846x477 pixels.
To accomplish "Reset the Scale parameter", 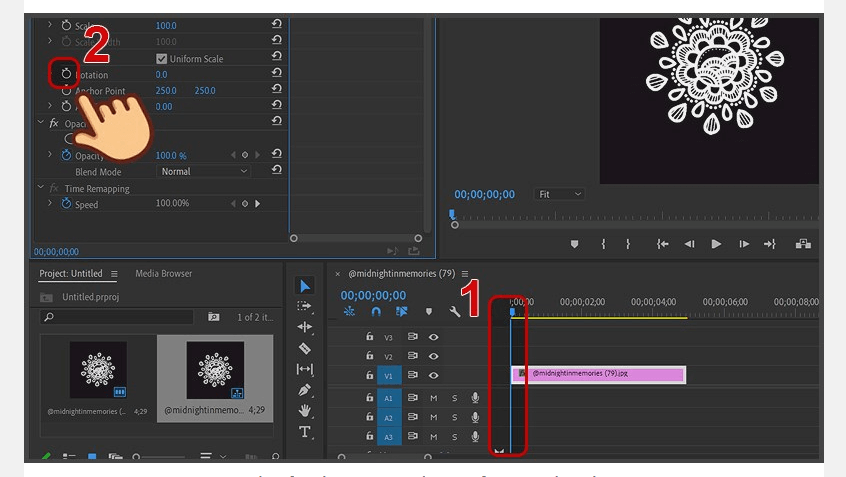I will coord(277,24).
